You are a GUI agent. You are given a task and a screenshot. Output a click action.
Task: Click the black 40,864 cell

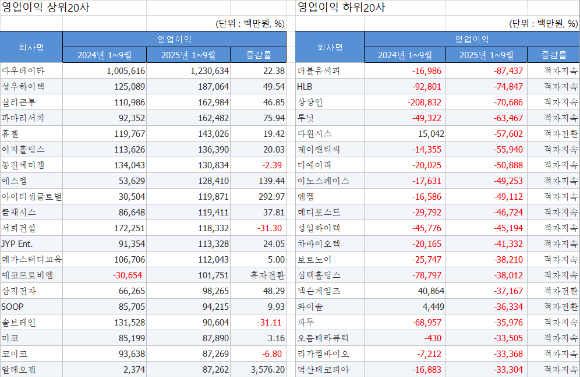point(405,291)
